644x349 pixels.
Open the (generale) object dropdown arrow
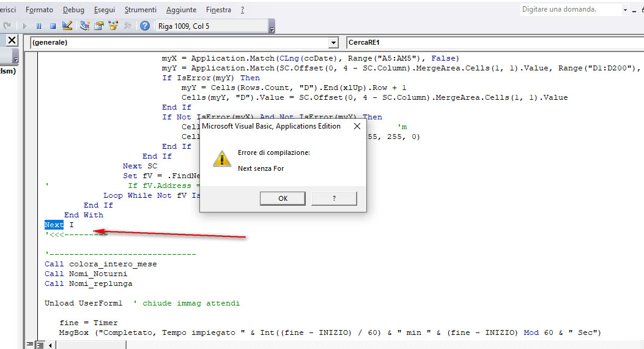pyautogui.click(x=333, y=42)
